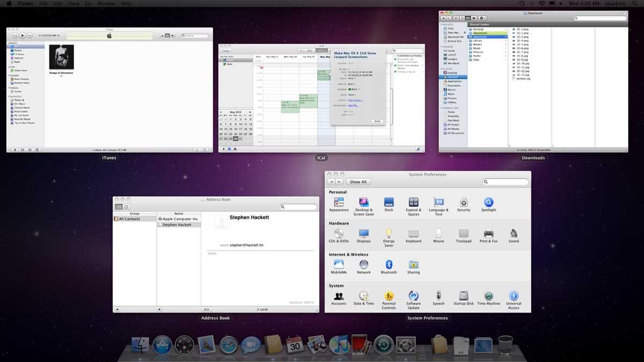Open Bluetooth preferences

pyautogui.click(x=389, y=264)
